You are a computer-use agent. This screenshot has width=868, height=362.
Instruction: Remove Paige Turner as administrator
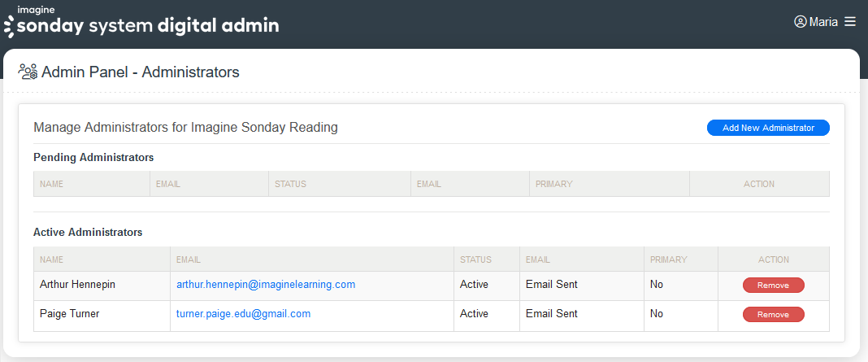[773, 314]
